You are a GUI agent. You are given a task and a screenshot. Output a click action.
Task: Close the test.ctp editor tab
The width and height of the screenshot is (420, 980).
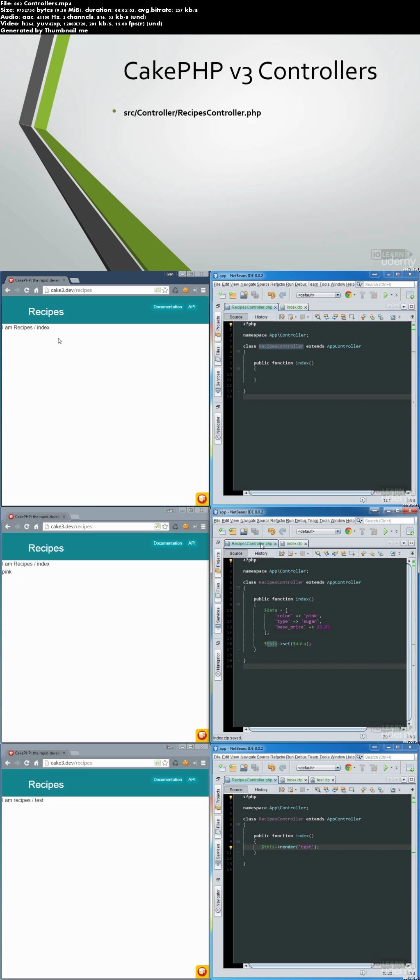(x=333, y=780)
